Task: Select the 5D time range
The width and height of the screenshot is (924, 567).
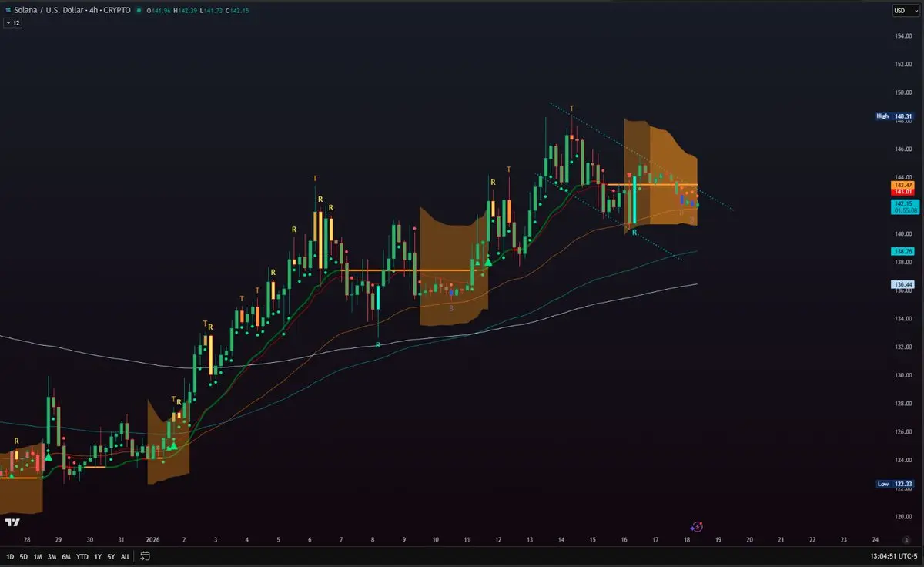Action: pyautogui.click(x=24, y=556)
